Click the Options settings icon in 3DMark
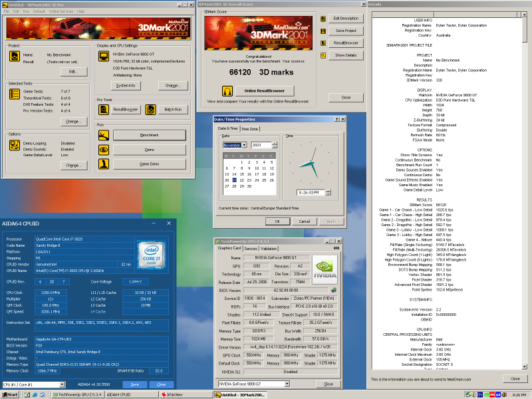 (14, 145)
